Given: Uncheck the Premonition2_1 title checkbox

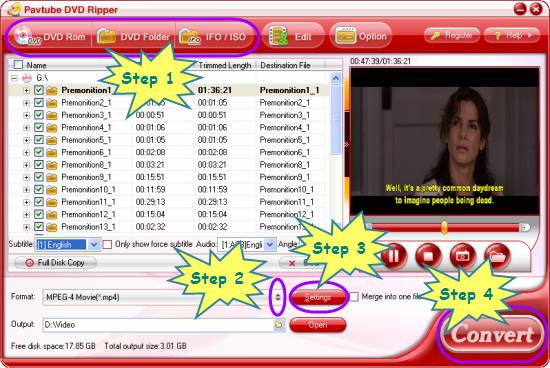Looking at the screenshot, I should click(39, 103).
